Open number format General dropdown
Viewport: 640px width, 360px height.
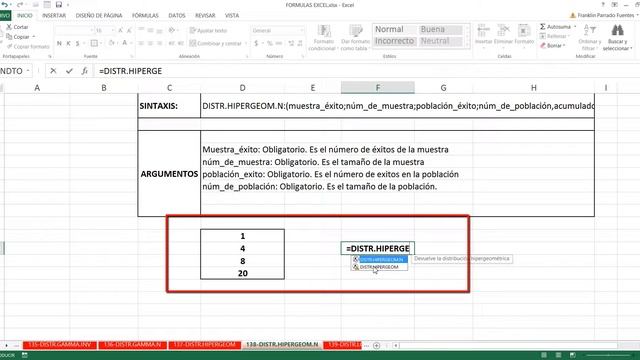click(302, 31)
